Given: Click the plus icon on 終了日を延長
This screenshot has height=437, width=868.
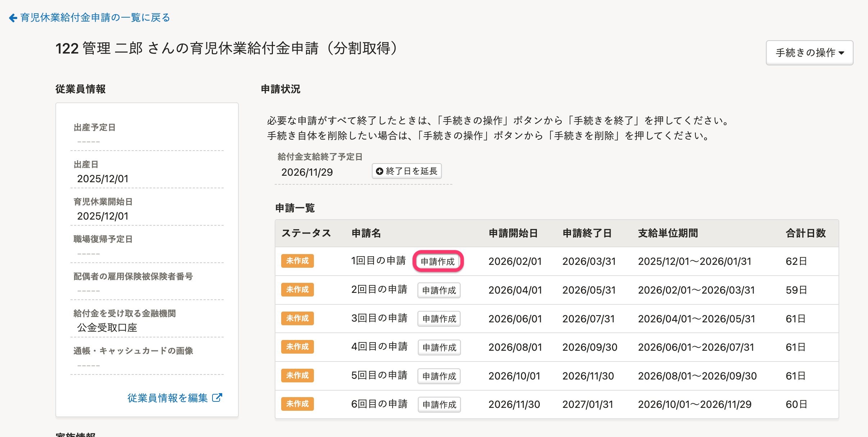Looking at the screenshot, I should 379,171.
